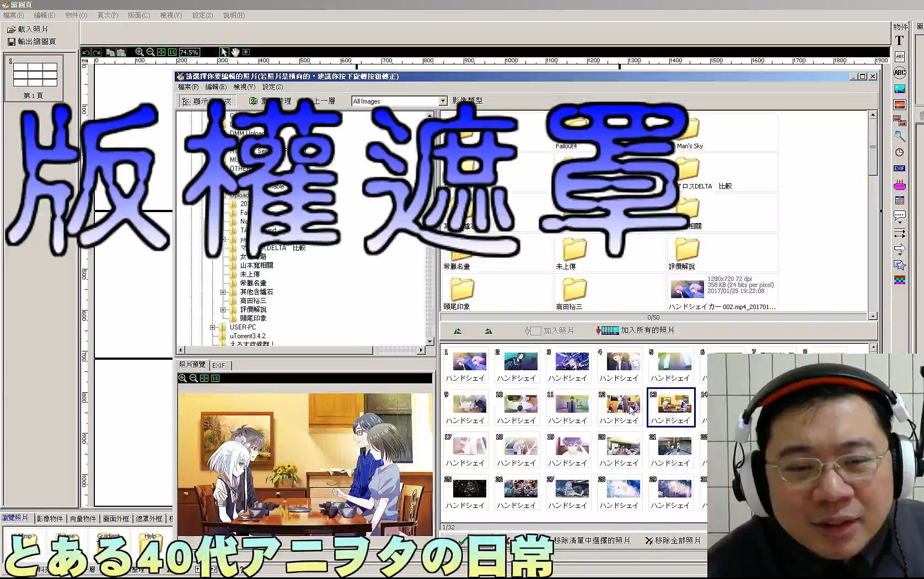Select 山本寬相關 in folder tree
This screenshot has width=924, height=579.
(x=256, y=266)
